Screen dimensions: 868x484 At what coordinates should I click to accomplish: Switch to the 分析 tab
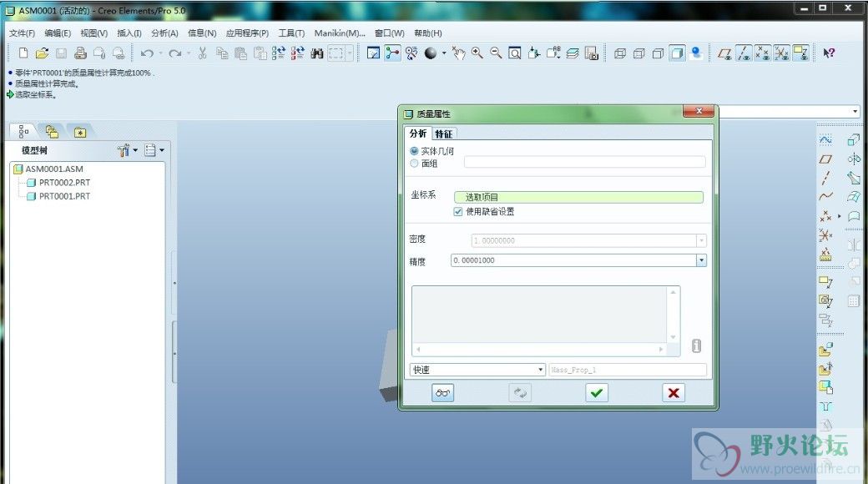(x=418, y=134)
